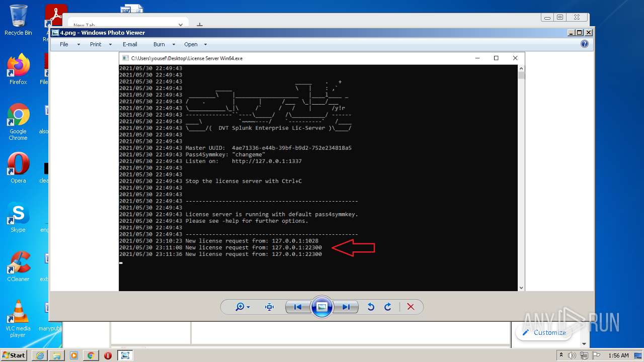Open the zoom magnifier control
This screenshot has width=644, height=362.
point(243,307)
